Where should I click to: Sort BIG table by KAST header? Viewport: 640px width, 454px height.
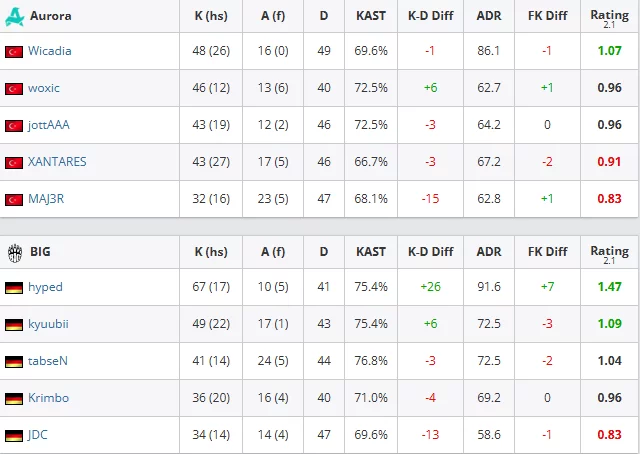(371, 252)
